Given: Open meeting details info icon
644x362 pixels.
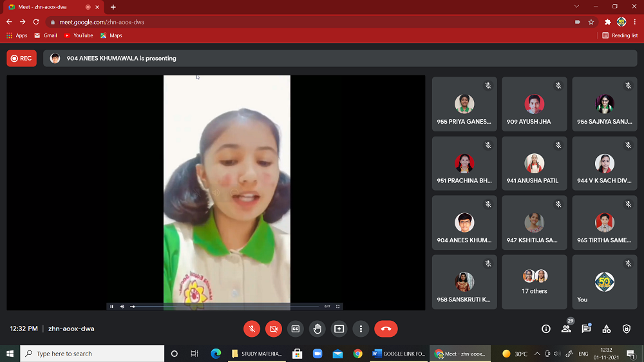Looking at the screenshot, I should tap(546, 329).
